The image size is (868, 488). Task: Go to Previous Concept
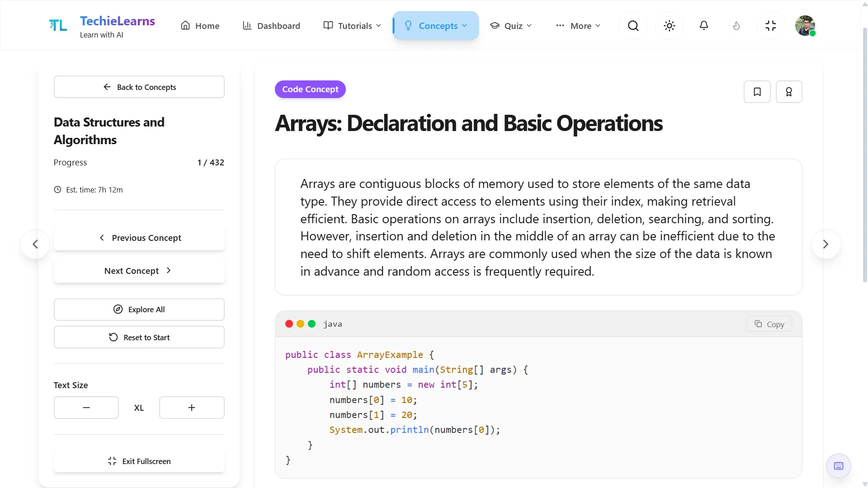point(139,238)
